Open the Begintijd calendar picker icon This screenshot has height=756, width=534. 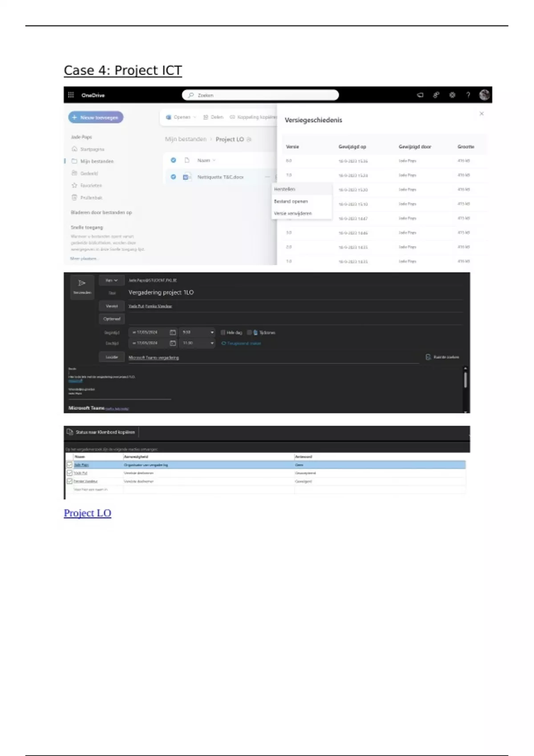[173, 332]
